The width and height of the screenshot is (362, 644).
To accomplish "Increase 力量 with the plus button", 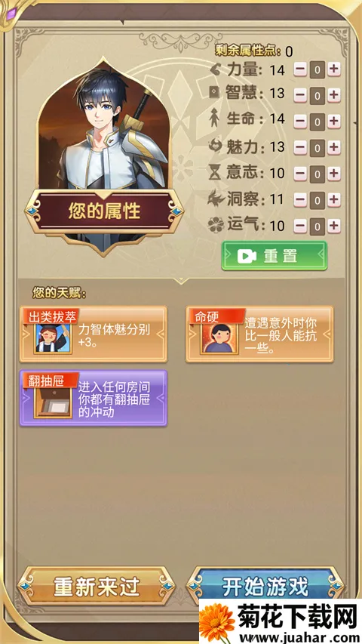I will point(333,69).
